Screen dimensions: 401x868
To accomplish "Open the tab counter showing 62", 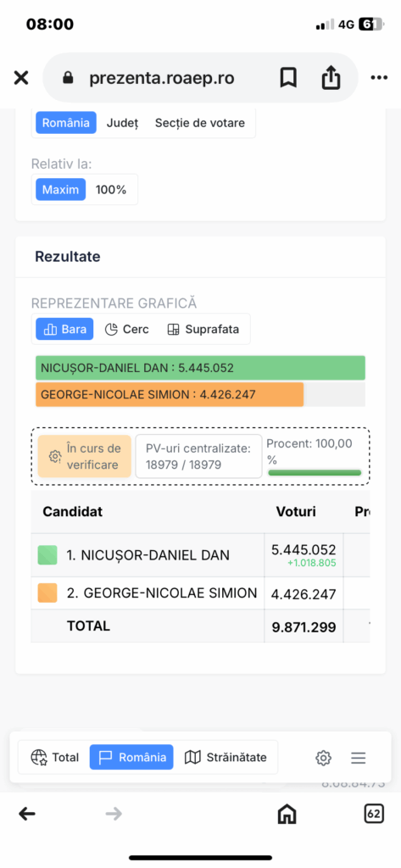I will tap(374, 813).
